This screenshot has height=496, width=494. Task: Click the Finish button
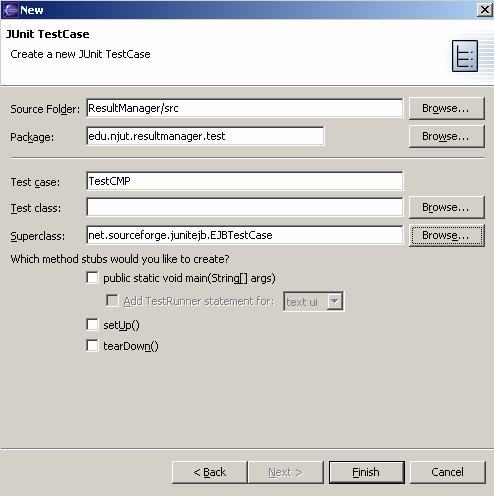(x=367, y=472)
